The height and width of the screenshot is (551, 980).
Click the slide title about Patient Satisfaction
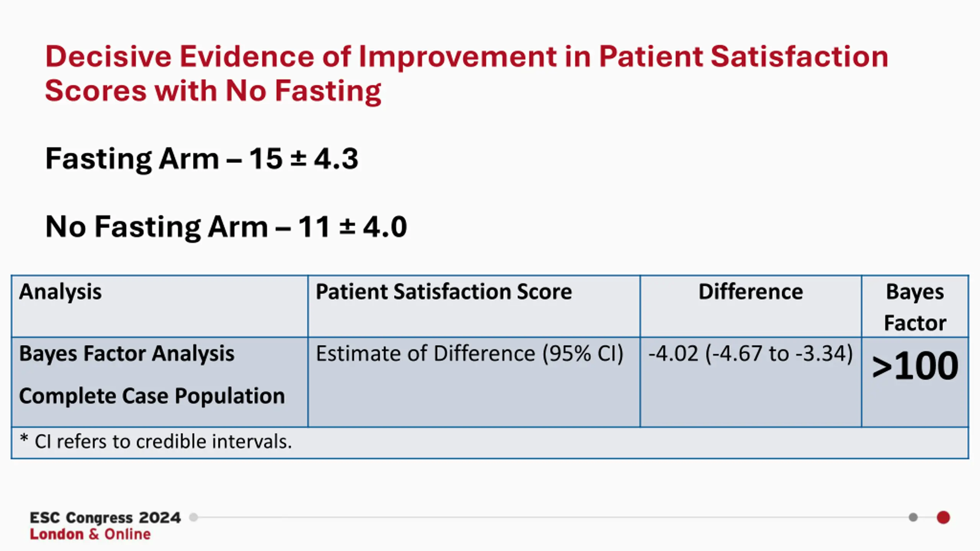point(467,73)
